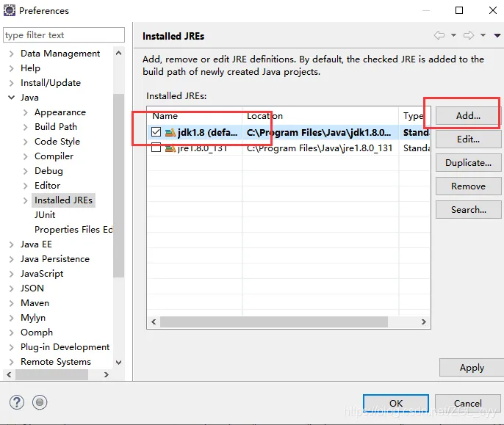Click the Search... button
The width and height of the screenshot is (504, 425).
click(468, 209)
